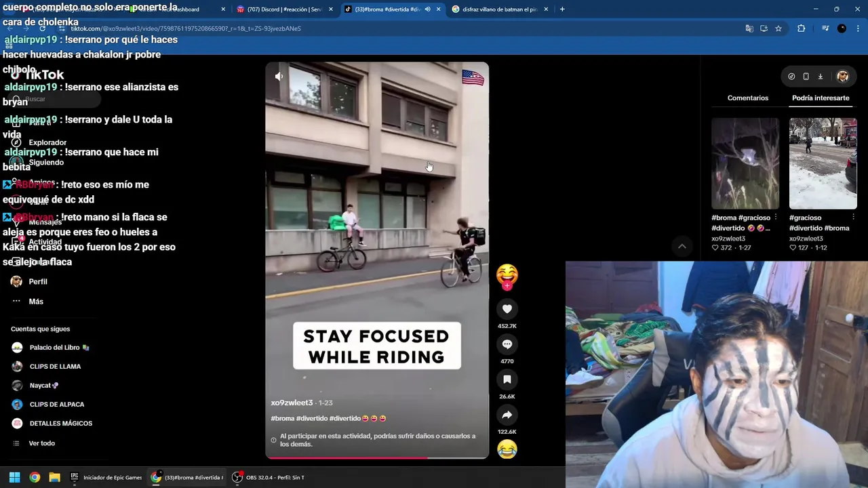Click 'Cuentas que sigues' heading

click(40, 329)
